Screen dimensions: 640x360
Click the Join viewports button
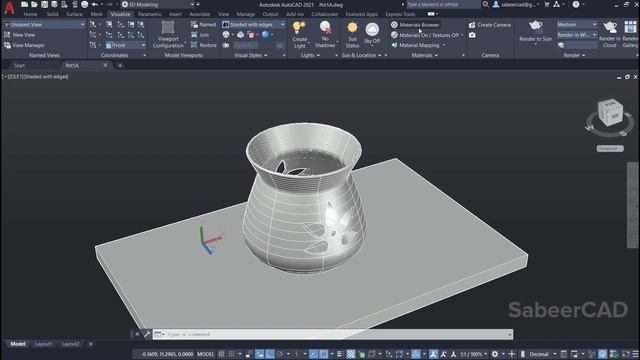(x=200, y=35)
